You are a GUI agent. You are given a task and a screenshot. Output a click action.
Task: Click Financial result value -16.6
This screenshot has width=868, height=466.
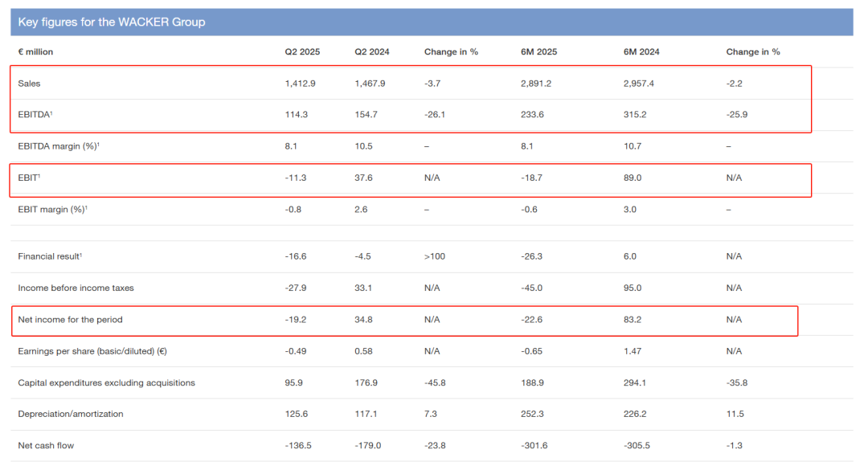point(296,256)
